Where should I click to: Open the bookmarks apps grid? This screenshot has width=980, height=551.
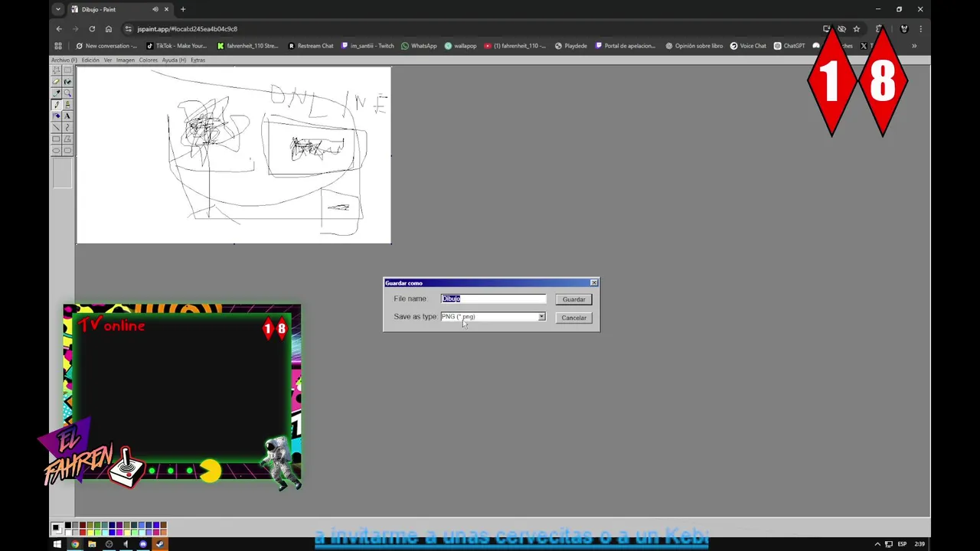tap(58, 46)
